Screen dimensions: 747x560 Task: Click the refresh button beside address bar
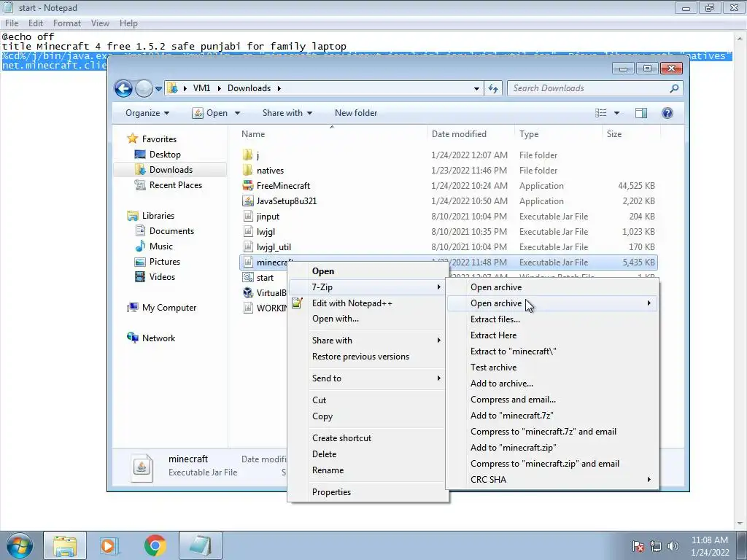coord(493,88)
